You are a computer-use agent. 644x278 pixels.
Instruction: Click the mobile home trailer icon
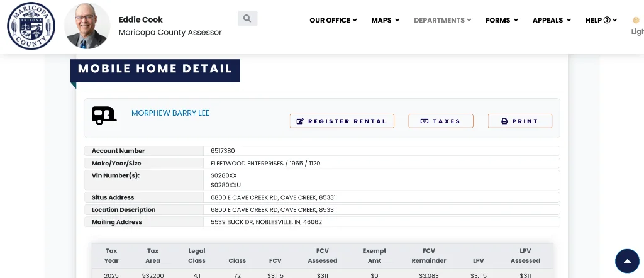pos(104,115)
